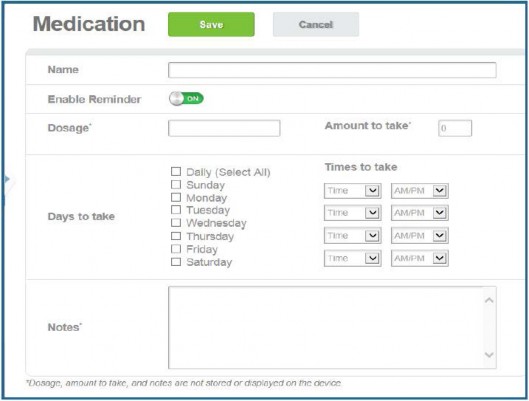
Task: Expand the second row Time dropdown
Action: point(353,213)
